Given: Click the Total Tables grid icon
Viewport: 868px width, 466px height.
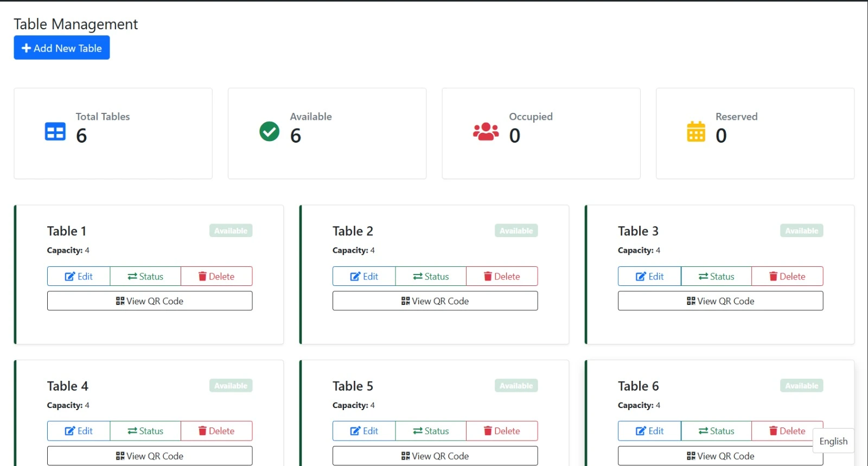Looking at the screenshot, I should point(55,132).
